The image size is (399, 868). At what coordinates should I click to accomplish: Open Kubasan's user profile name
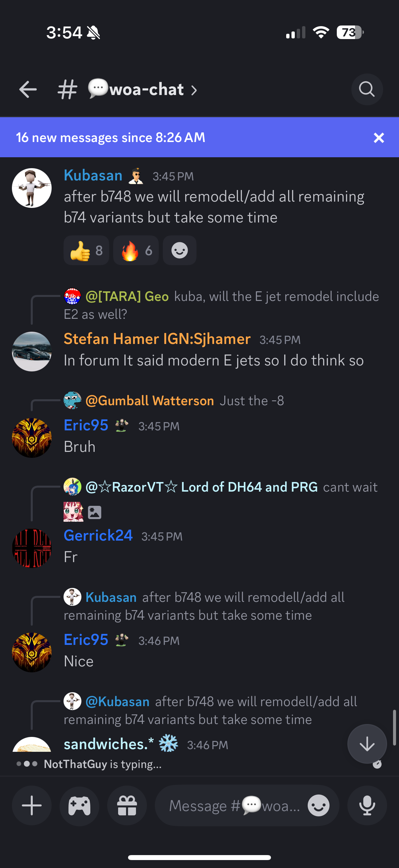tap(93, 175)
